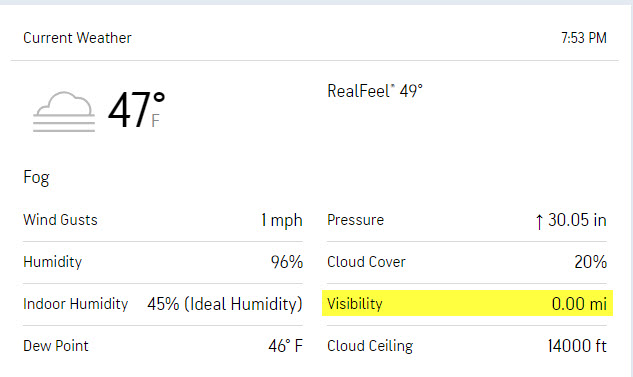Click the Current Weather heading
This screenshot has height=377, width=633.
click(78, 38)
